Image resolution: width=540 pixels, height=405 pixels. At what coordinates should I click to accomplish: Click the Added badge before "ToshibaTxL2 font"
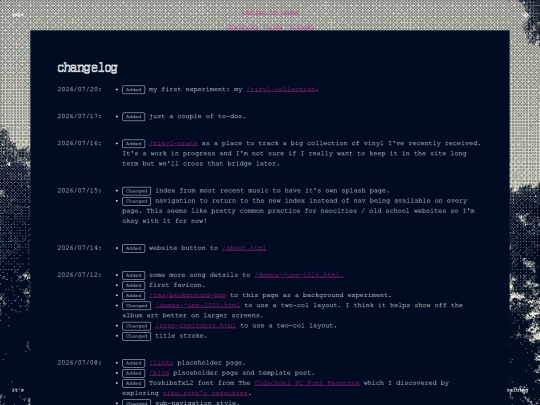(x=134, y=383)
